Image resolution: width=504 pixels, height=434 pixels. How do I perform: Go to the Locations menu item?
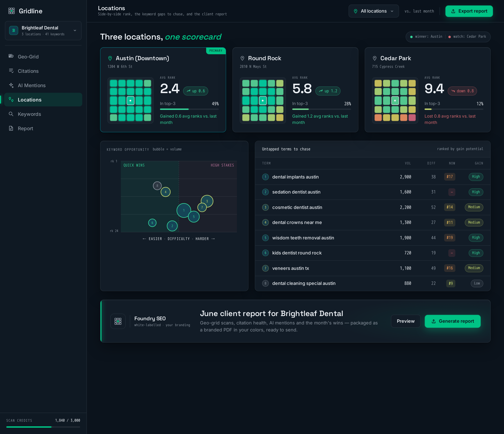click(43, 100)
